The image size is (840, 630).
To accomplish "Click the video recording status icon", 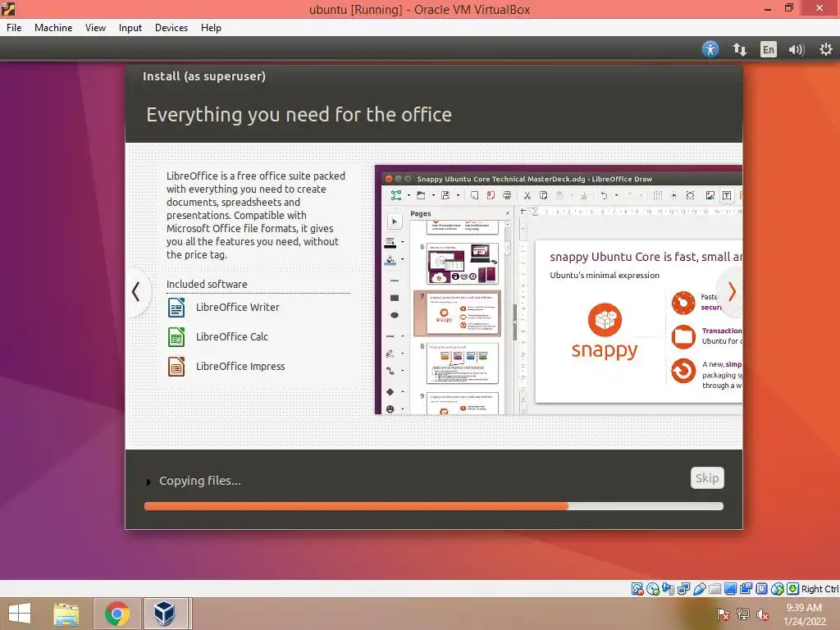I will point(746,589).
